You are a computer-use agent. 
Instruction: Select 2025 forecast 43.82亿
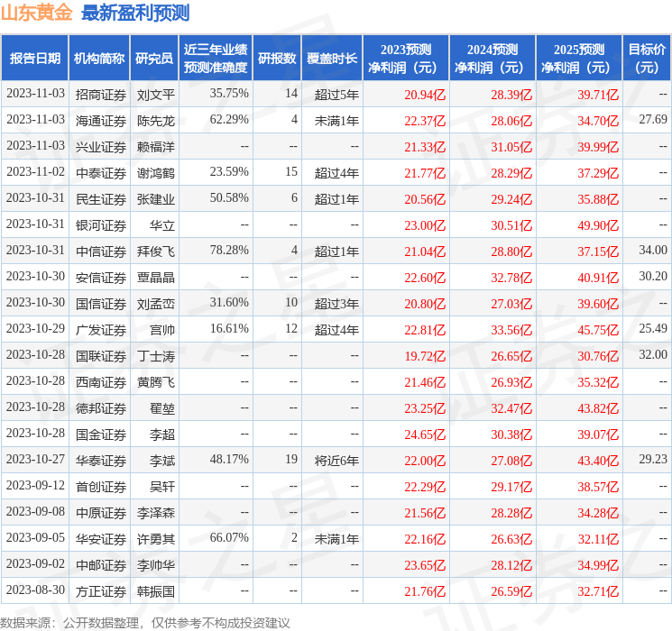click(x=598, y=408)
